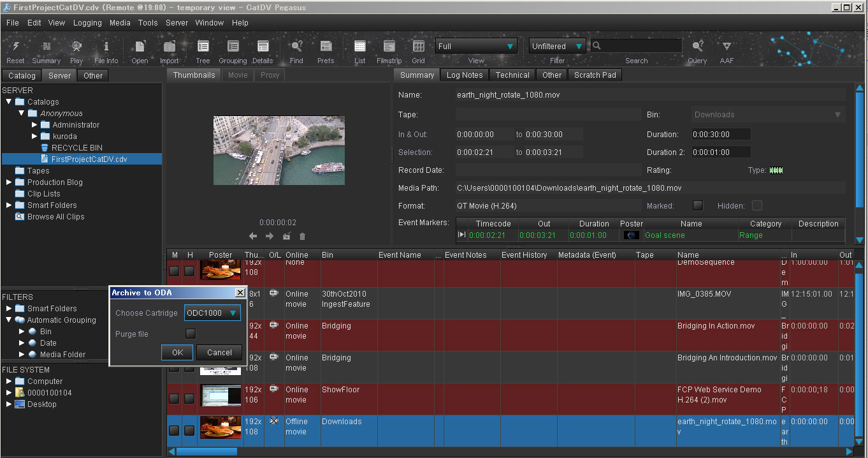
Task: Click the bridge preview thumbnail
Action: tap(279, 150)
